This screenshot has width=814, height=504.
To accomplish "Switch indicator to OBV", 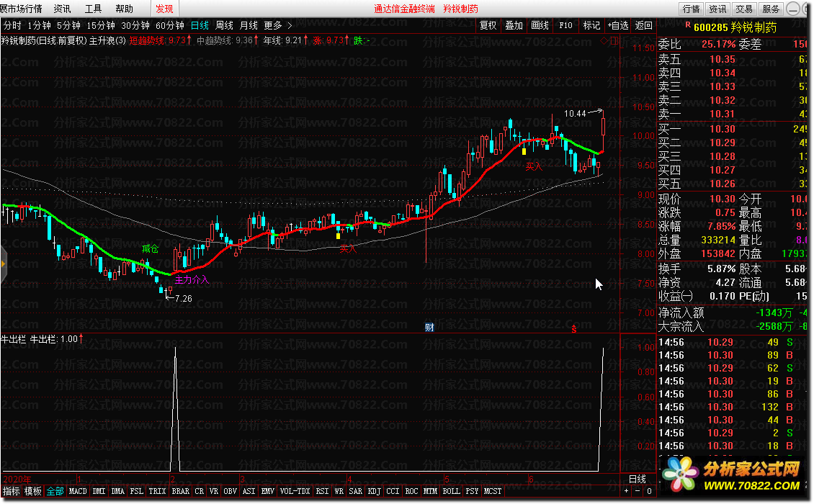I will 230,491.
